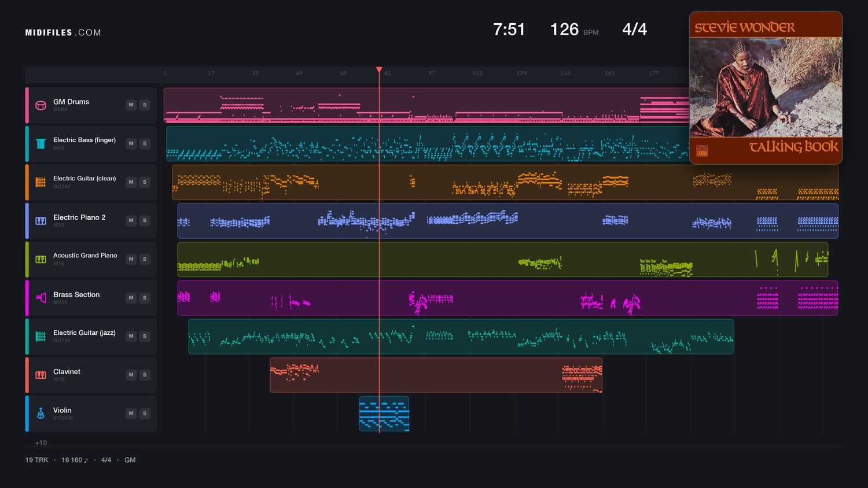The image size is (868, 488).
Task: Click the Electric Guitar (jazz) track icon
Action: (x=41, y=337)
